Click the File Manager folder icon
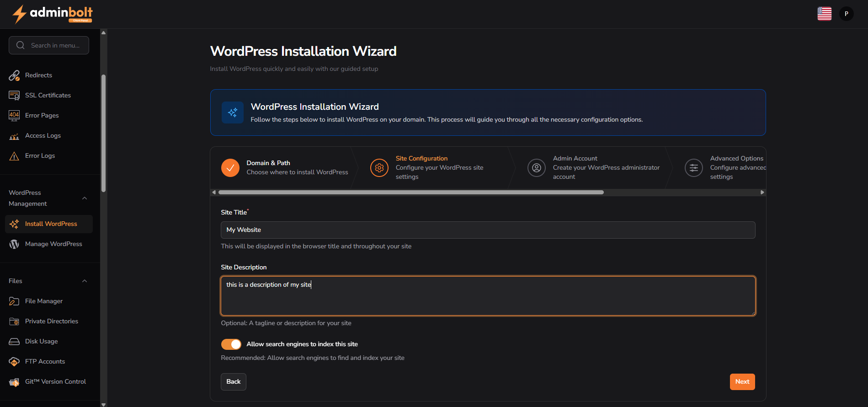The height and width of the screenshot is (407, 868). pyautogui.click(x=14, y=301)
